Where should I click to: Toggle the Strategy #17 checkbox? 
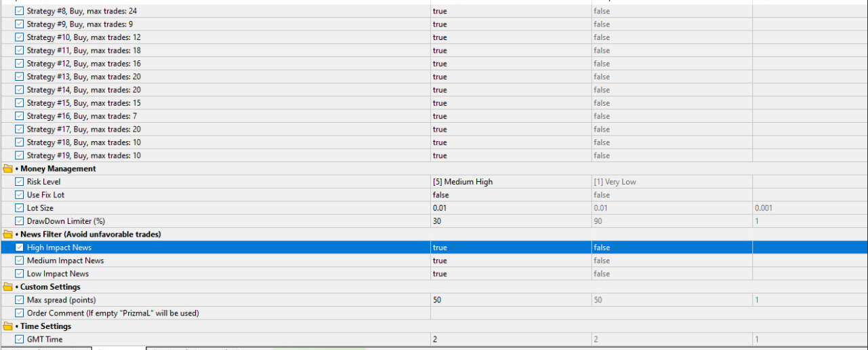click(19, 130)
